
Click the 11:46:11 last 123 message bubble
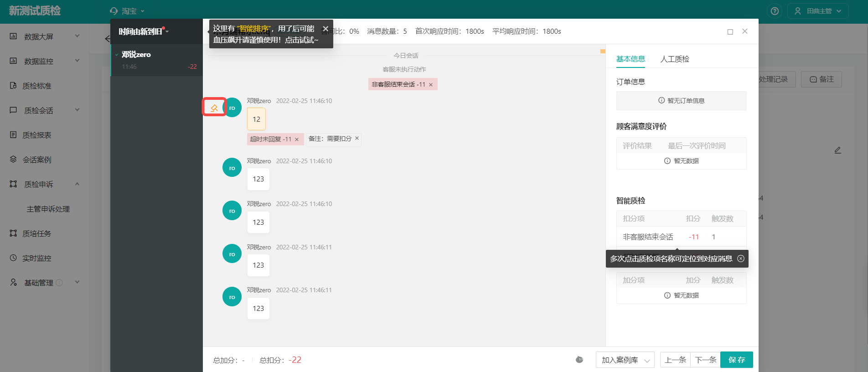[258, 308]
